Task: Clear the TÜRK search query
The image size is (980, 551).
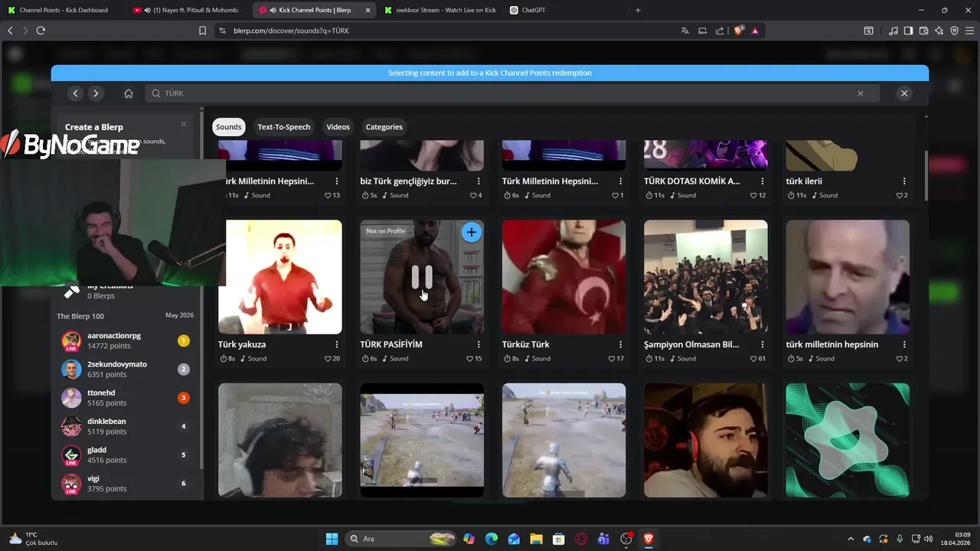Action: point(861,93)
